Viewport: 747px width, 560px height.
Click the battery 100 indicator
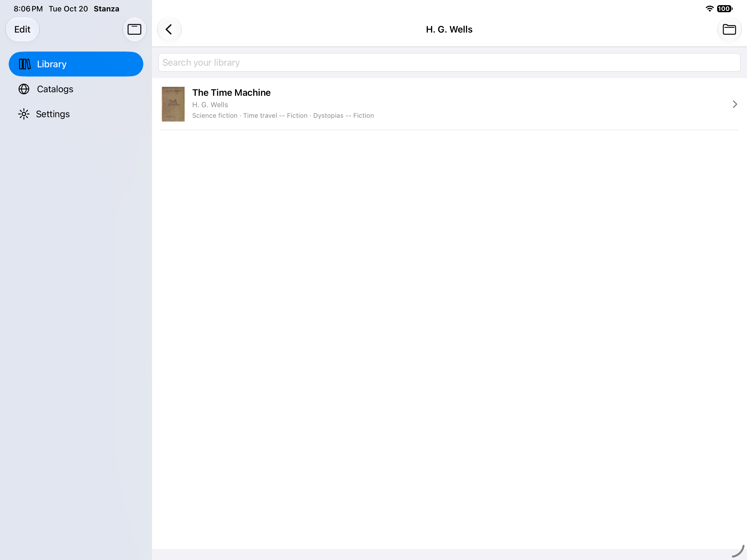point(724,9)
